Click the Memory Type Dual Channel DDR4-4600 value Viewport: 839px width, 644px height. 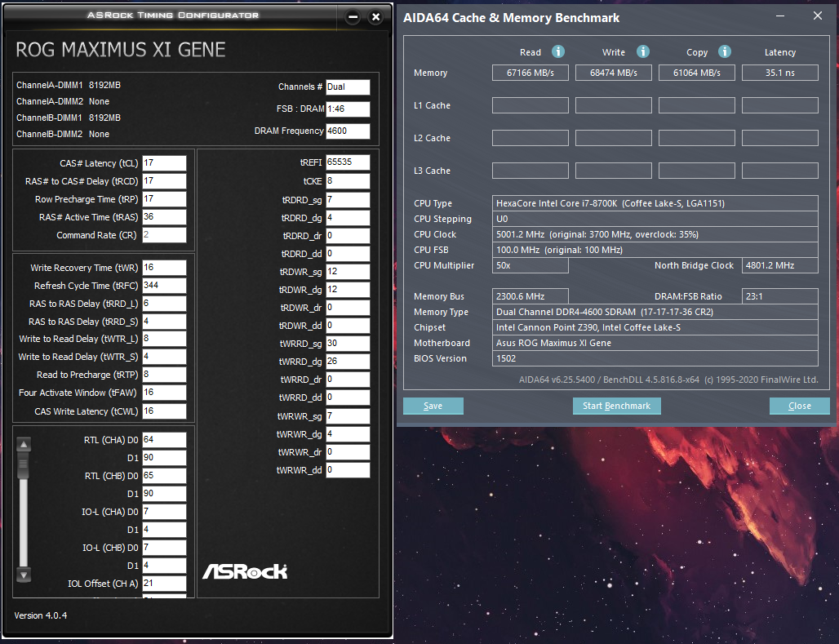pos(655,312)
